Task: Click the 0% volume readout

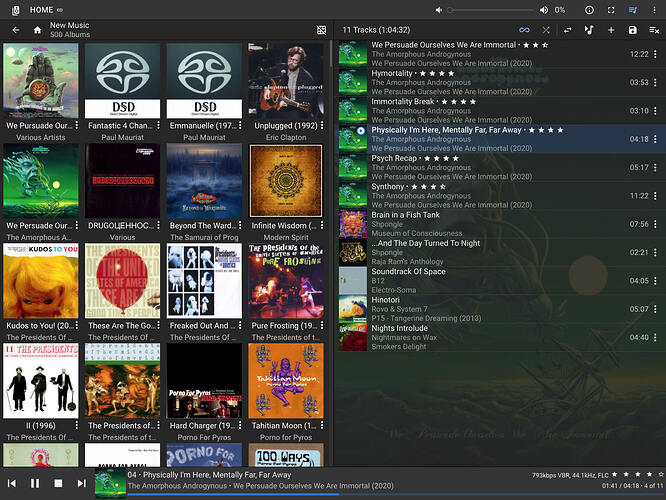Action: (560, 10)
